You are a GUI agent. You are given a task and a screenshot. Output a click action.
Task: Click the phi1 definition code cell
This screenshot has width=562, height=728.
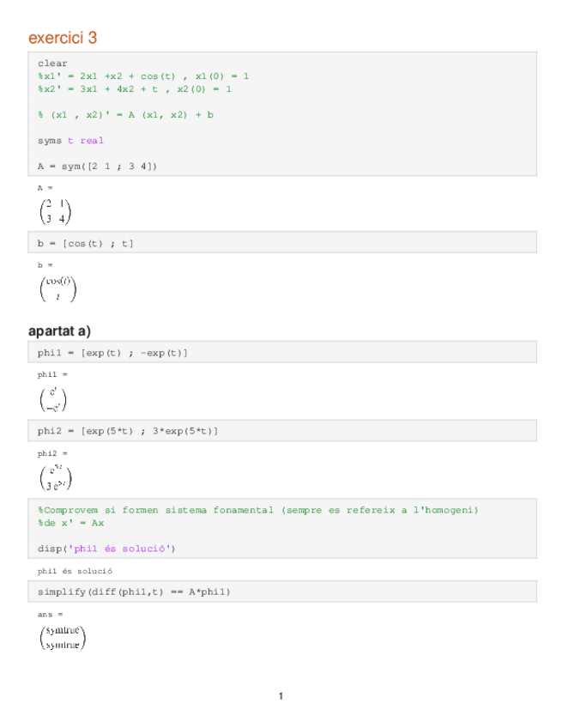coord(112,353)
